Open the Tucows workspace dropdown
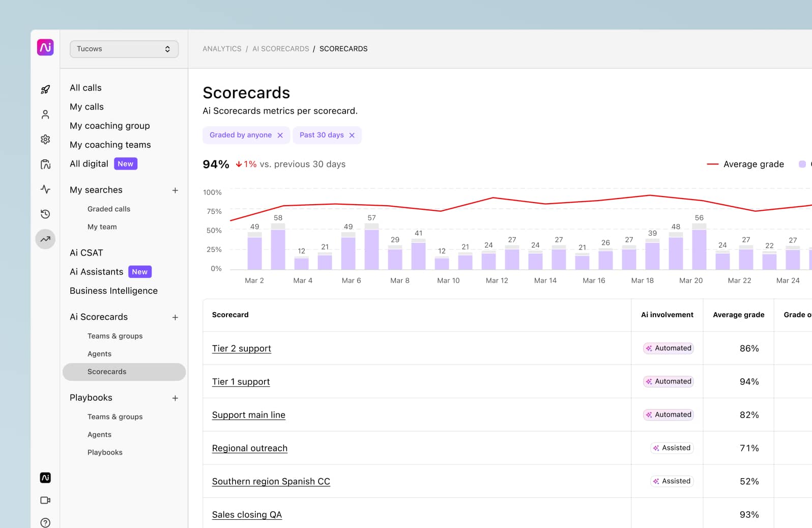 [124, 49]
